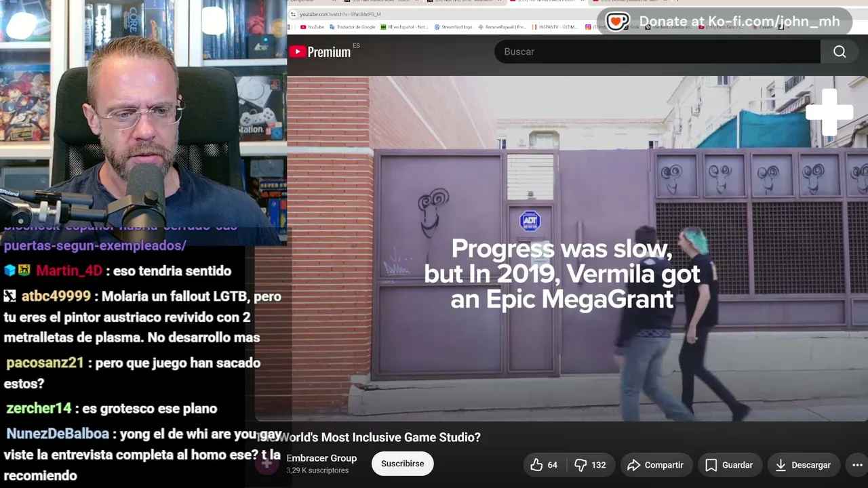868x488 pixels.
Task: Open the Traductor de Google bookmark
Action: 352,27
